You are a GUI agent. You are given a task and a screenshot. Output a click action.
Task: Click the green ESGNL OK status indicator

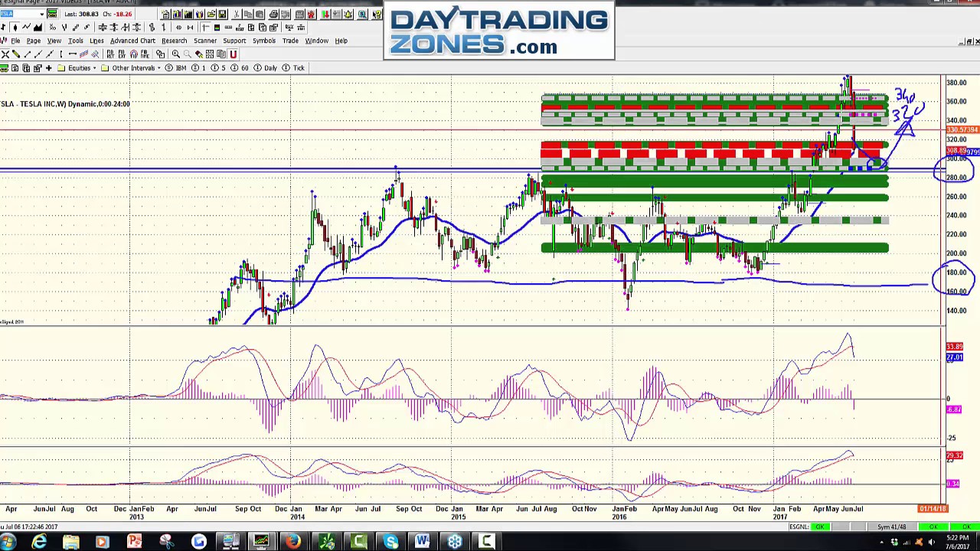[820, 527]
